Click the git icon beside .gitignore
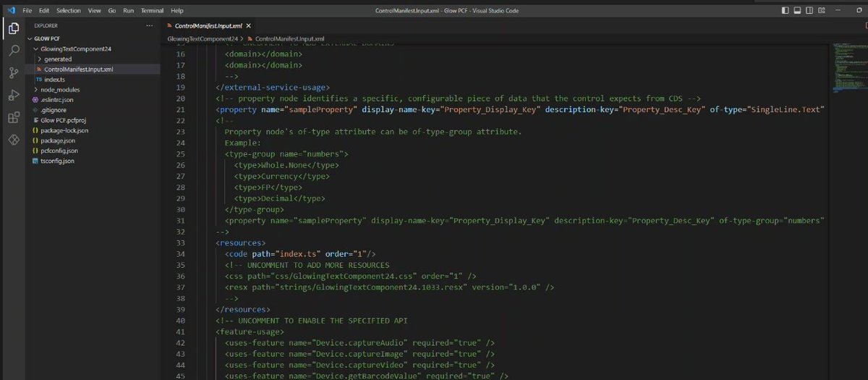This screenshot has width=868, height=380. click(x=35, y=110)
